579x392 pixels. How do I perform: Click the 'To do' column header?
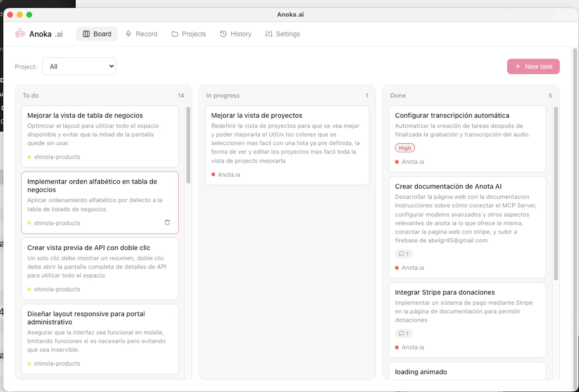point(30,96)
